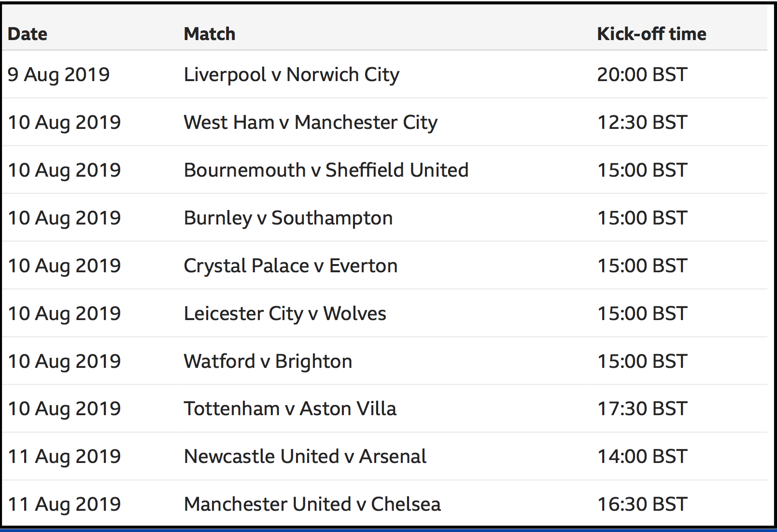This screenshot has width=777, height=532.
Task: Click the Manchester United v Chelsea match
Action: (312, 504)
